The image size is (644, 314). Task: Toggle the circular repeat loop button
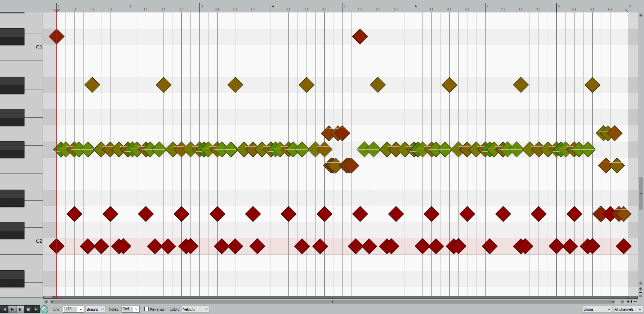(45, 309)
